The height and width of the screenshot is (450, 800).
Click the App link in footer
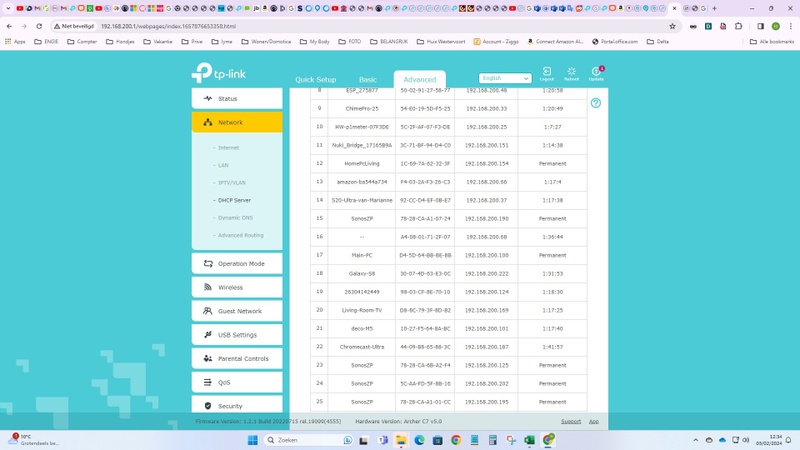[x=594, y=421]
